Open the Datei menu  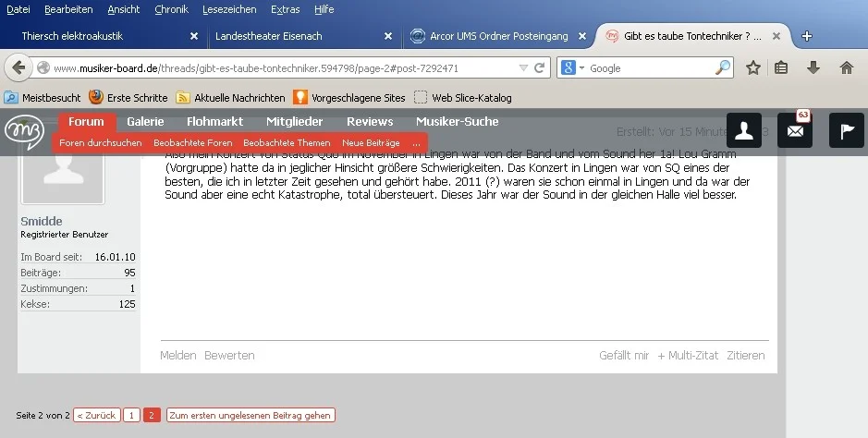click(18, 9)
